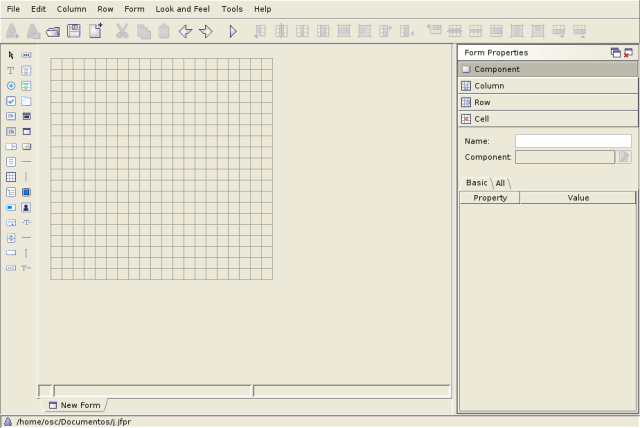Click the Open form folder icon

(53, 32)
